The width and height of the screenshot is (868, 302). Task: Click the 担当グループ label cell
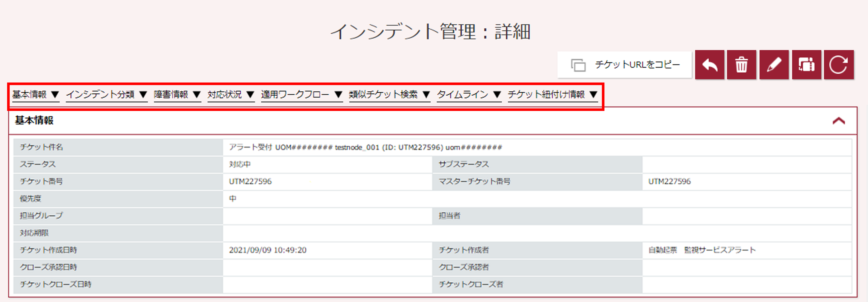coord(118,216)
